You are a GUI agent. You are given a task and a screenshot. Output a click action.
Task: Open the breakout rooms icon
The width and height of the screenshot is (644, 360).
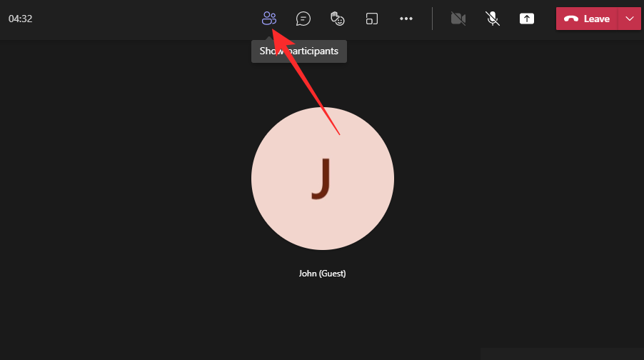click(372, 19)
